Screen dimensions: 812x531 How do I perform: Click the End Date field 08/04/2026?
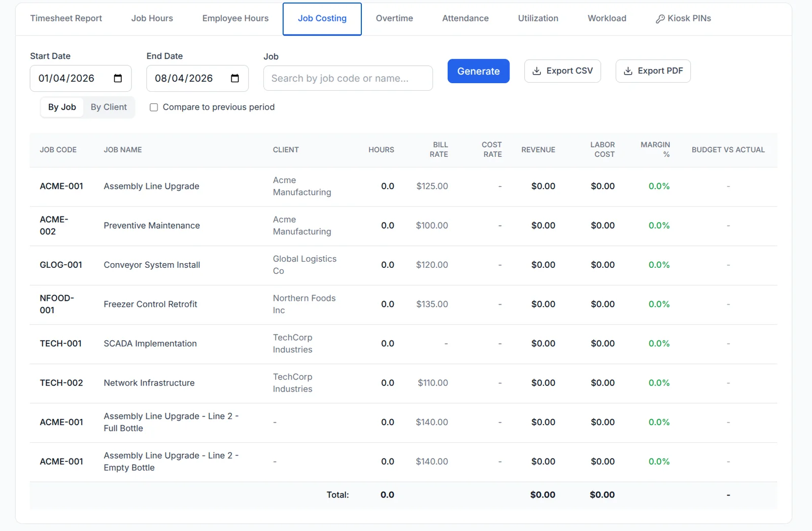point(197,78)
